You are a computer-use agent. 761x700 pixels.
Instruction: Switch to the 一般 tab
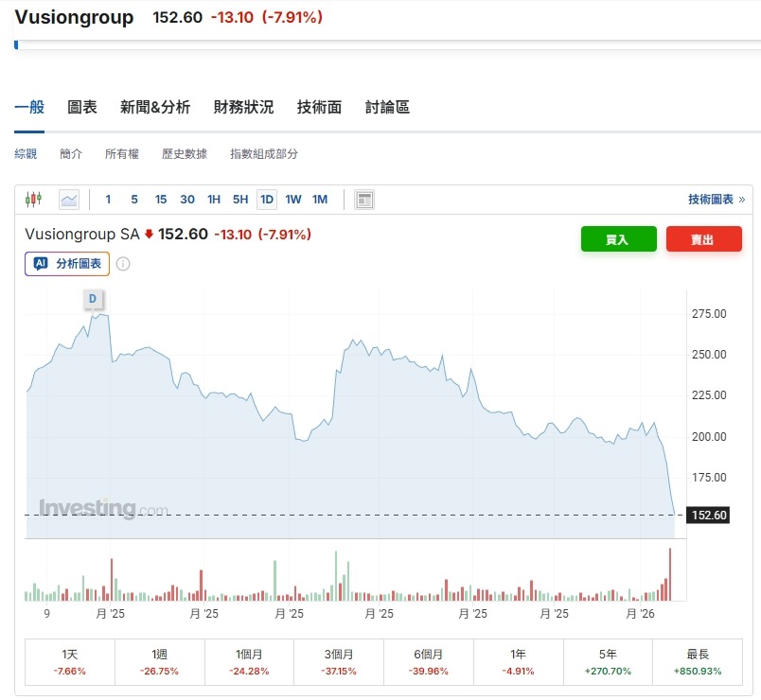29,107
